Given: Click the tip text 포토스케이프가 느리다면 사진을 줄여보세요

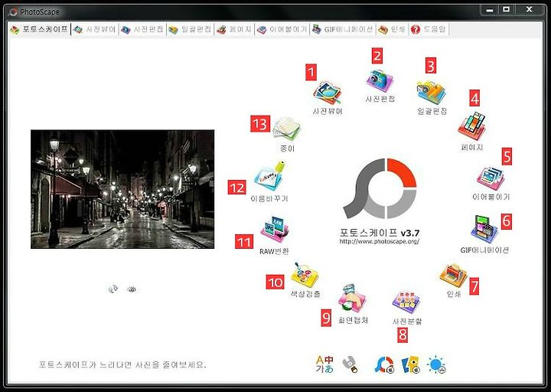Looking at the screenshot, I should (x=122, y=364).
